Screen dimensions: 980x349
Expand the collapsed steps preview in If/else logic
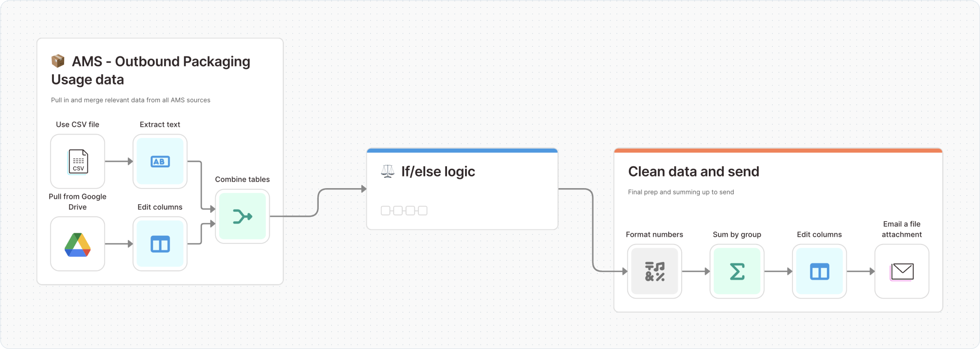pos(404,210)
